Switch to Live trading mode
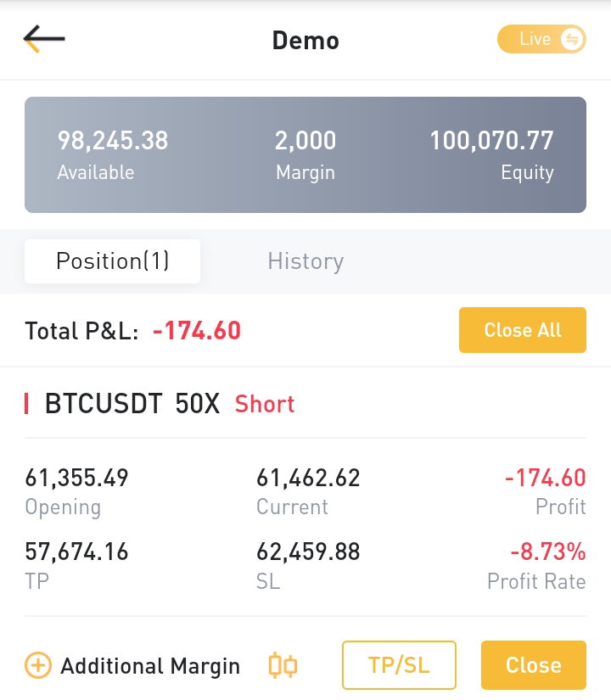611x700 pixels. tap(541, 39)
